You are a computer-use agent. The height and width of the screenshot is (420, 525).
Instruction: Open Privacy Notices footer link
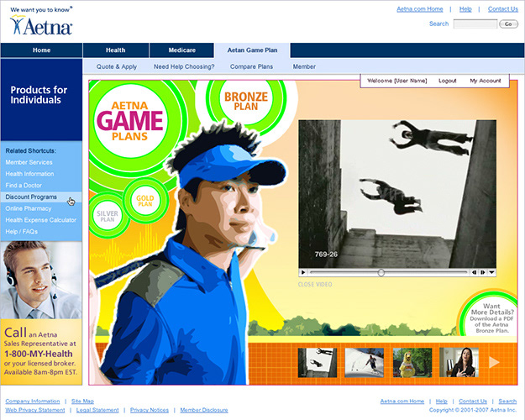point(150,410)
